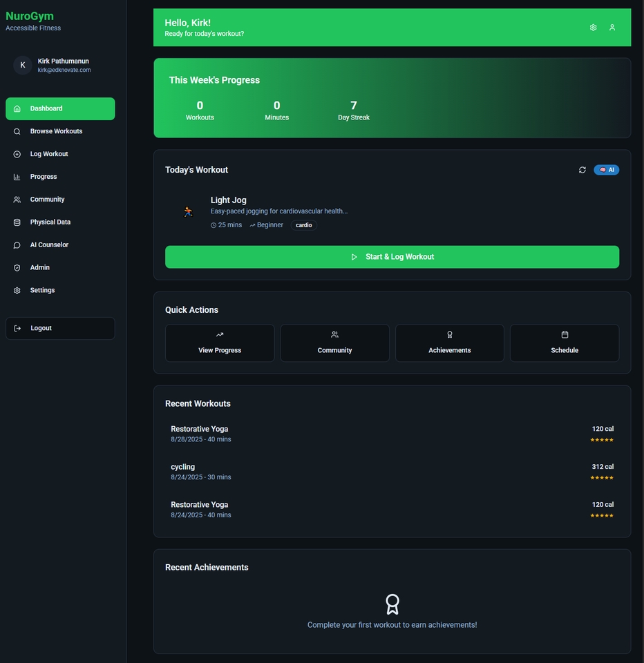Click the AI Counselor chat icon
The image size is (644, 663).
17,245
